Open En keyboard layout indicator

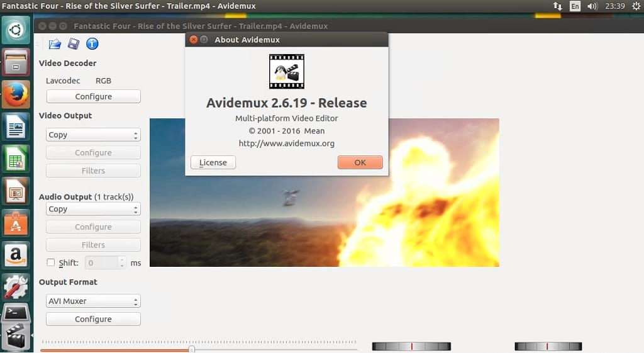point(575,6)
